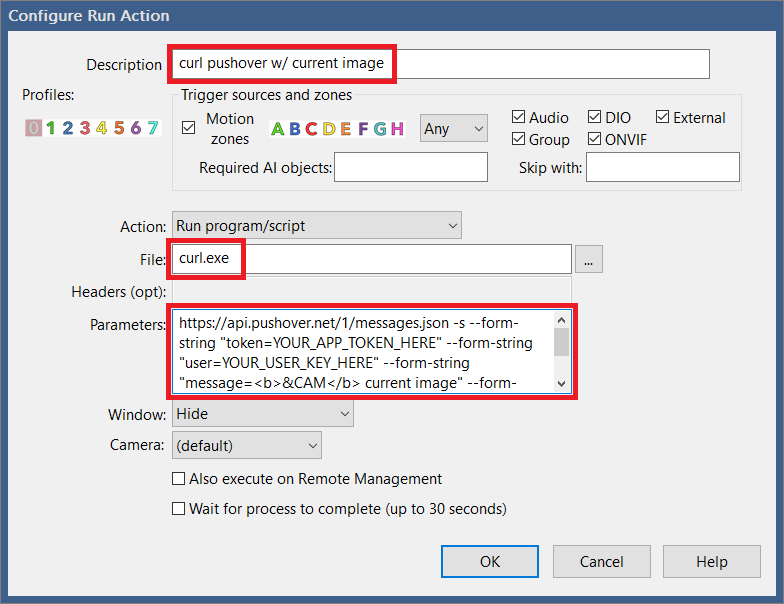Toggle motion zone A
The height and width of the screenshot is (604, 784).
click(278, 129)
